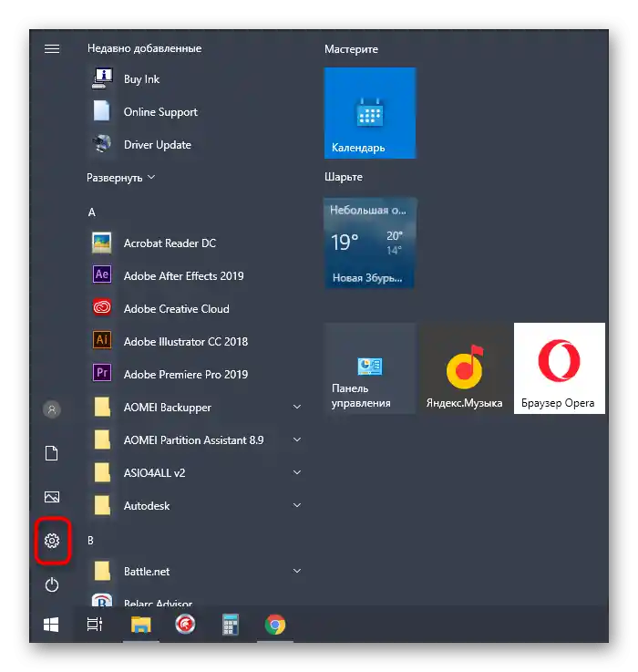Click the letter A section header
Screen dimensions: 638x672
click(92, 212)
